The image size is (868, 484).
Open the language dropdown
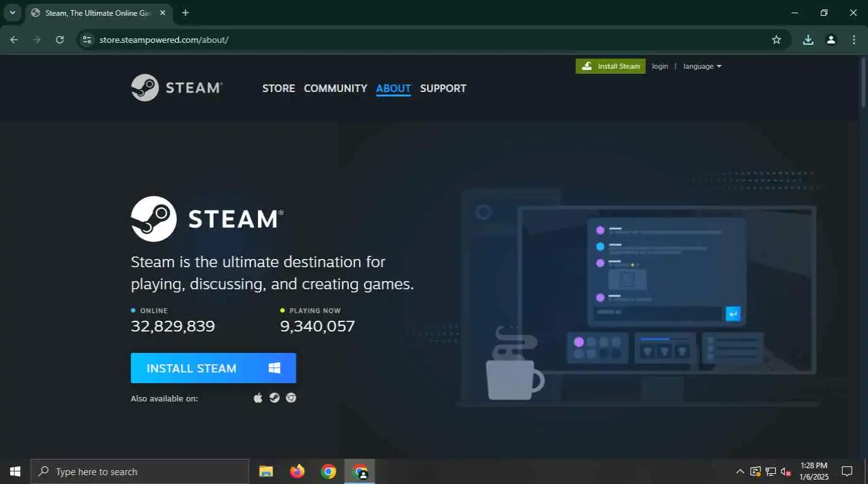702,66
